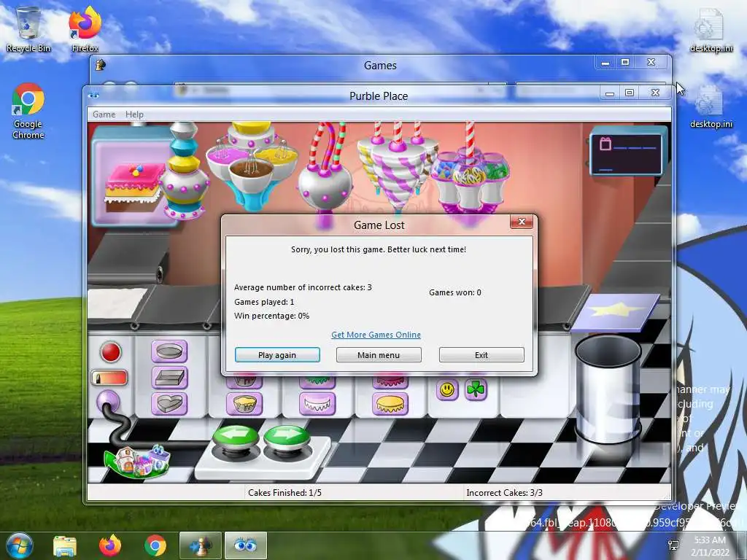Close the Game Lost dialog
This screenshot has height=560, width=747.
[x=521, y=222]
